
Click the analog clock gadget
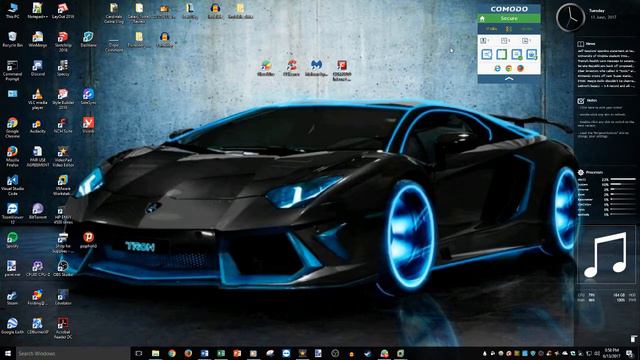tap(570, 17)
